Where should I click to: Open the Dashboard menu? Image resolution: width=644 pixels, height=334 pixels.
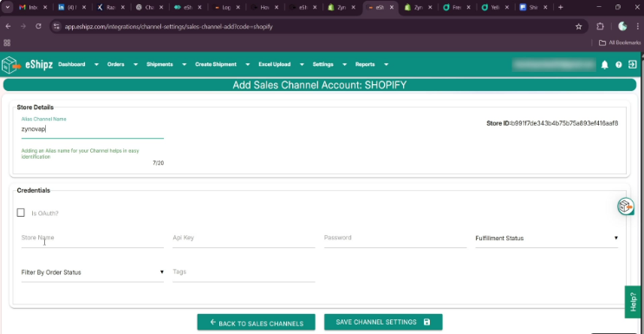tap(72, 64)
